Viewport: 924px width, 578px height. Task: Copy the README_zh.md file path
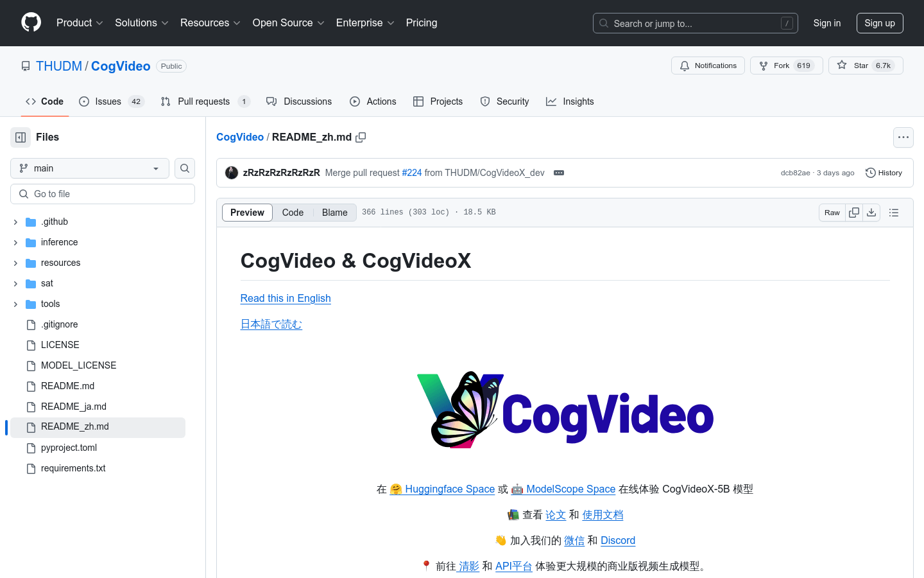[x=361, y=137]
